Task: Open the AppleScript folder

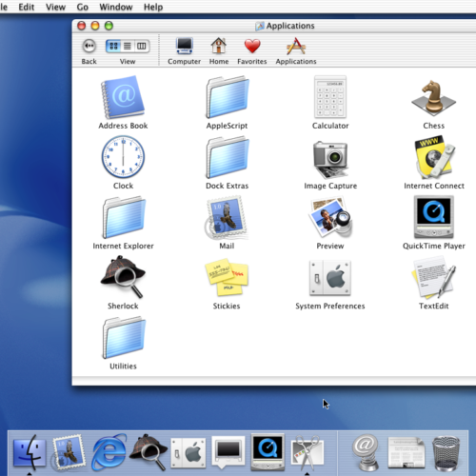Action: (x=227, y=97)
